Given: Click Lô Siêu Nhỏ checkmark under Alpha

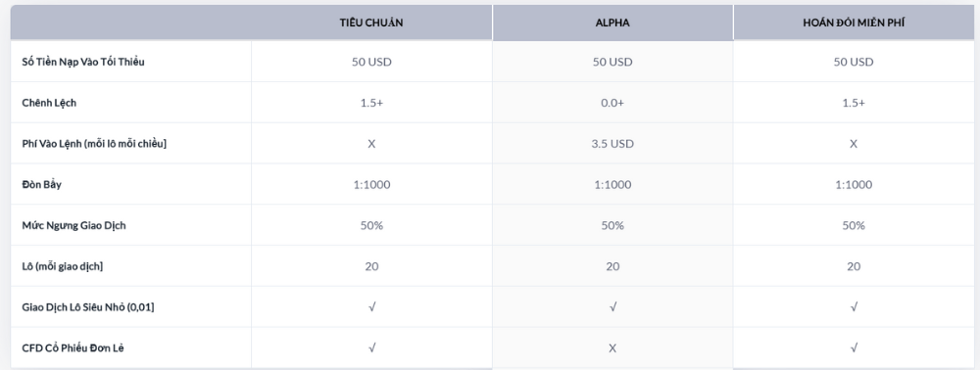Looking at the screenshot, I should pos(612,306).
